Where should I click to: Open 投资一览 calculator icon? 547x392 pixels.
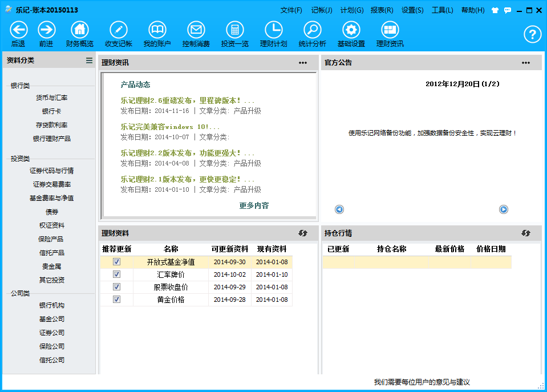[235, 30]
